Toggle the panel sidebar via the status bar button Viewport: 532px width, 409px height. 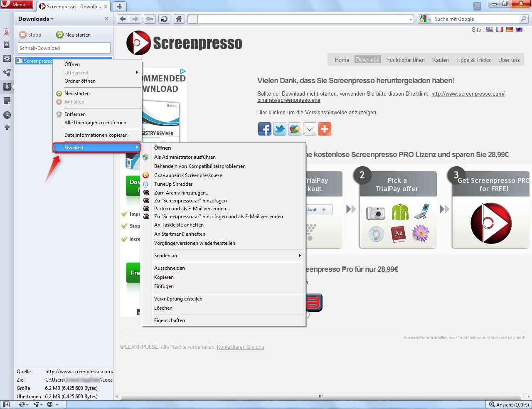6,404
